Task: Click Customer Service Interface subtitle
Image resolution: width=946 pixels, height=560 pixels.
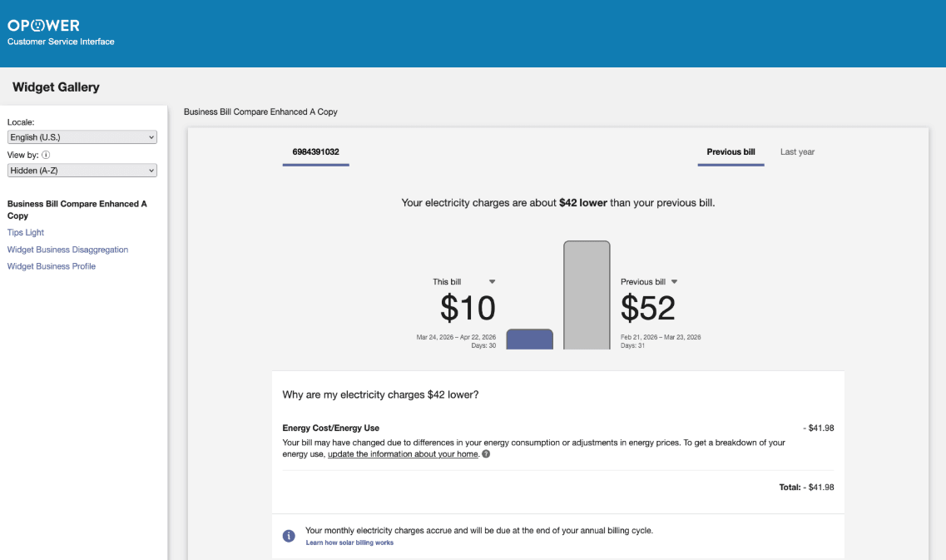Action: 61,42
